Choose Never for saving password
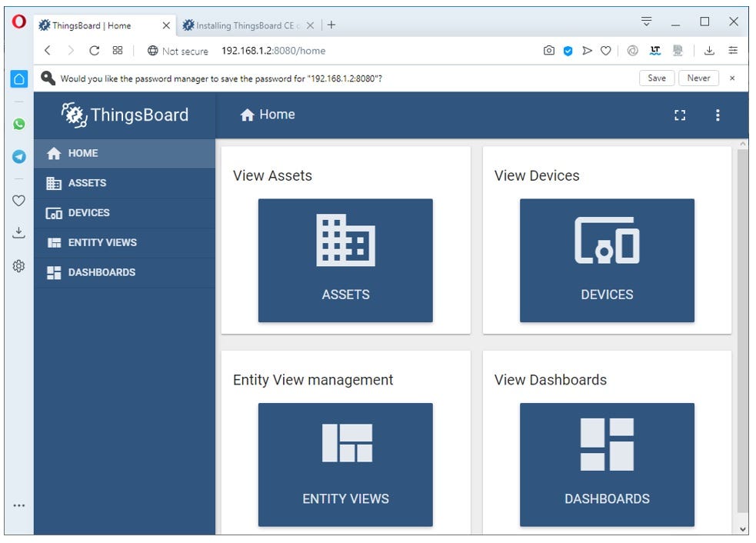This screenshot has width=756, height=543. (x=698, y=78)
